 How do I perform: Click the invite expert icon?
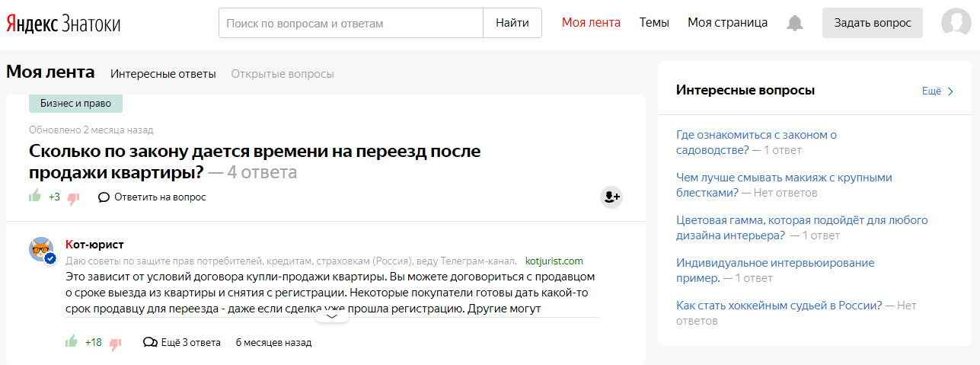point(611,197)
